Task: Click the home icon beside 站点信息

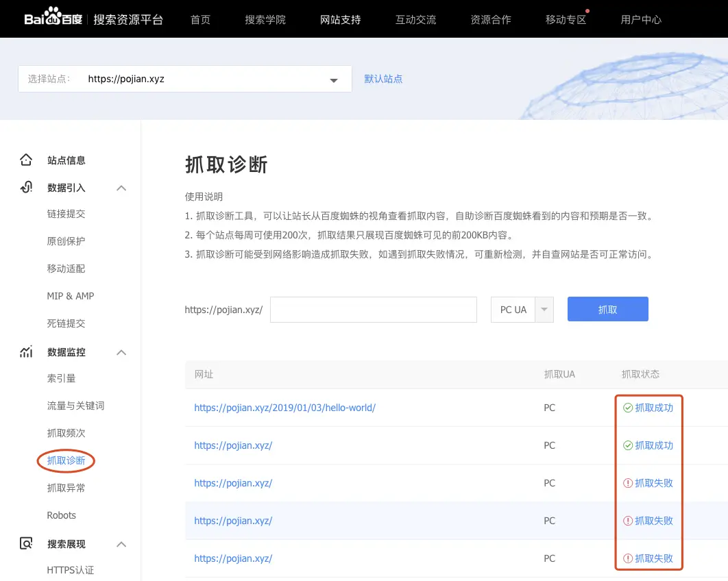Action: [26, 160]
